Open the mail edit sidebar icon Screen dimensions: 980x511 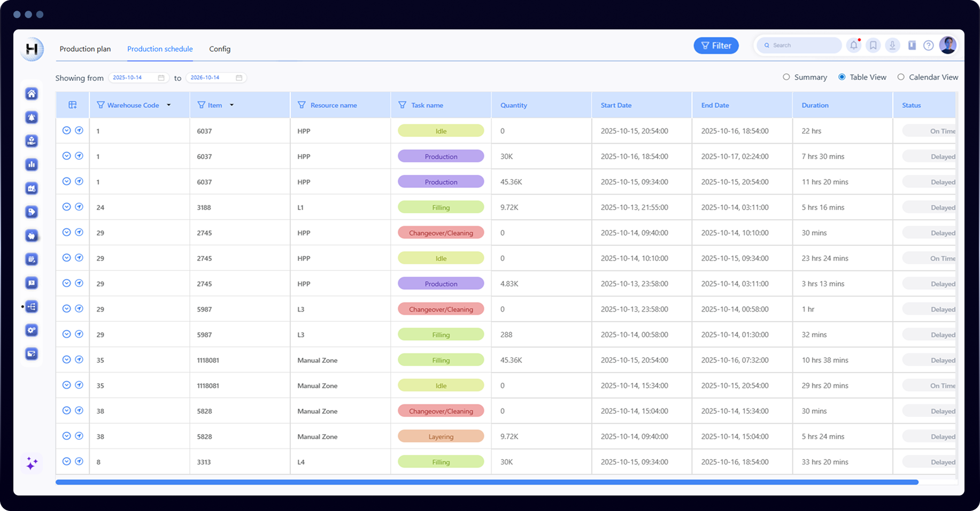(x=32, y=353)
